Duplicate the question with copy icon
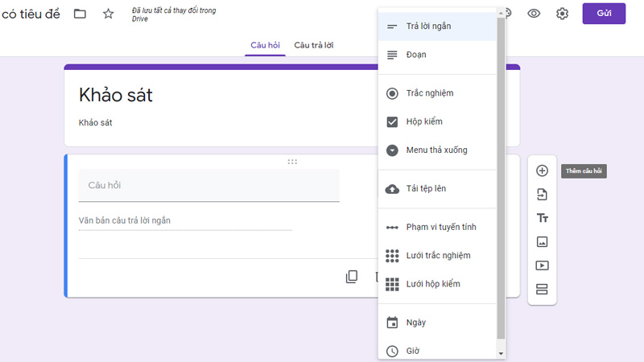The width and height of the screenshot is (644, 362). pos(352,277)
